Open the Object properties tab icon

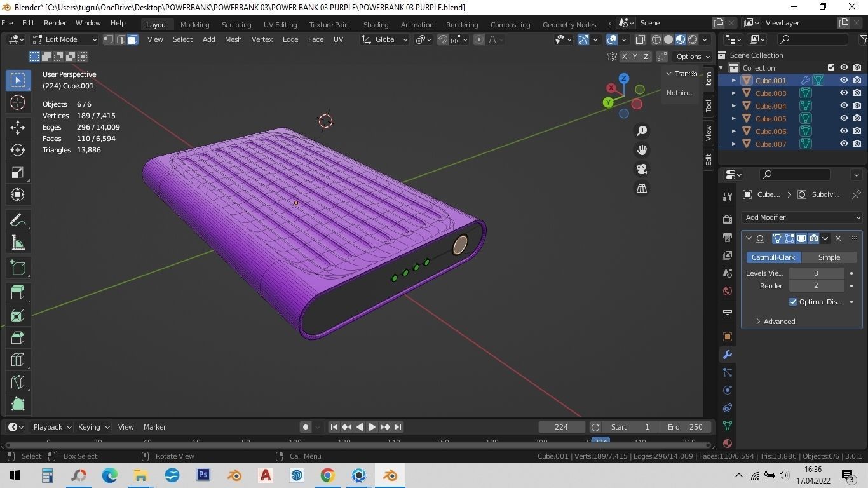tap(727, 337)
